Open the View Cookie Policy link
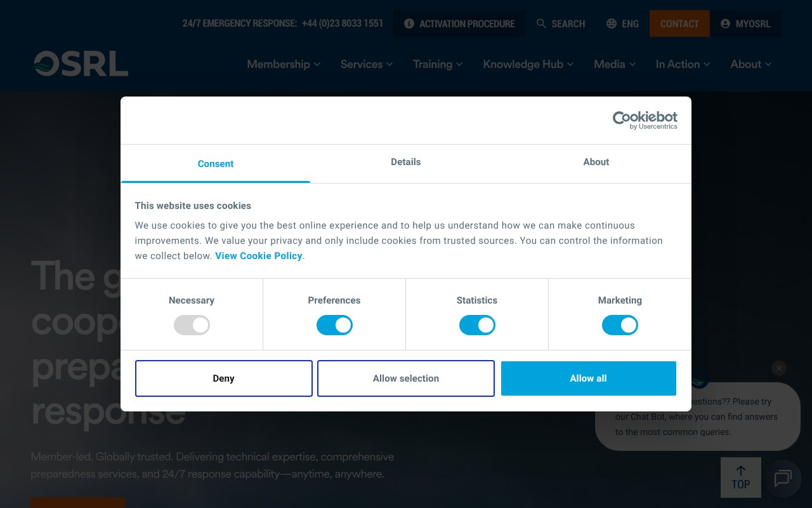812x508 pixels. [258, 256]
